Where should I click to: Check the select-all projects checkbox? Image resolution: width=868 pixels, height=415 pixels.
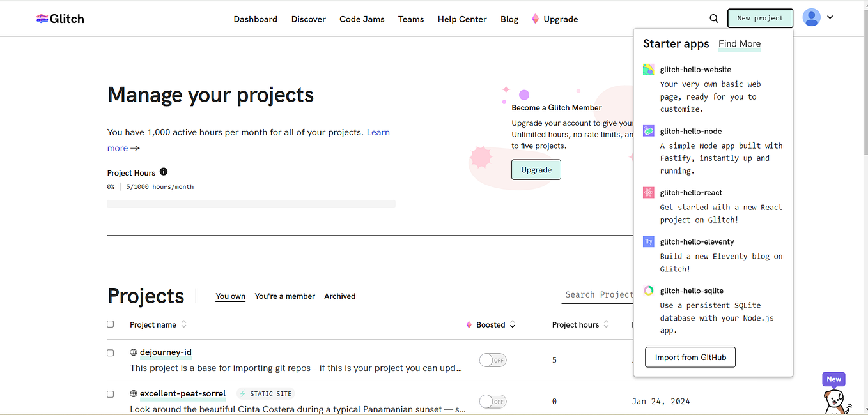point(110,324)
